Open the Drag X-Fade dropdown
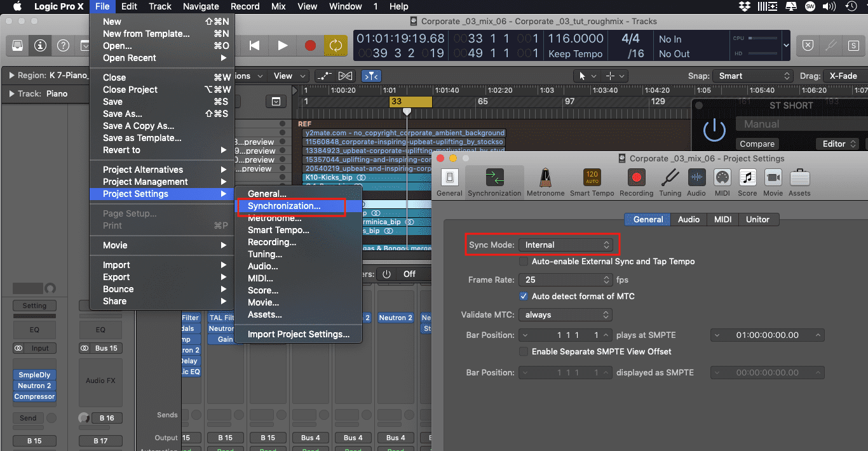Viewport: 868px width, 451px height. point(845,76)
